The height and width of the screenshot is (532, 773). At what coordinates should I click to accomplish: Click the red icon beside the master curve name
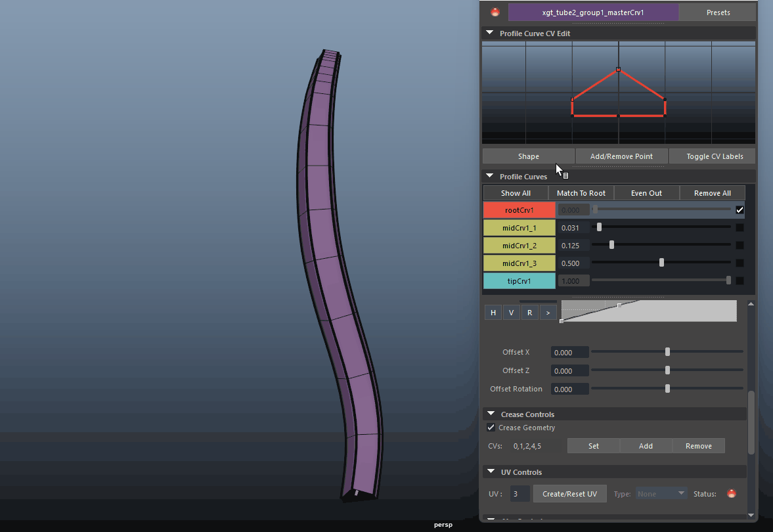pos(495,12)
